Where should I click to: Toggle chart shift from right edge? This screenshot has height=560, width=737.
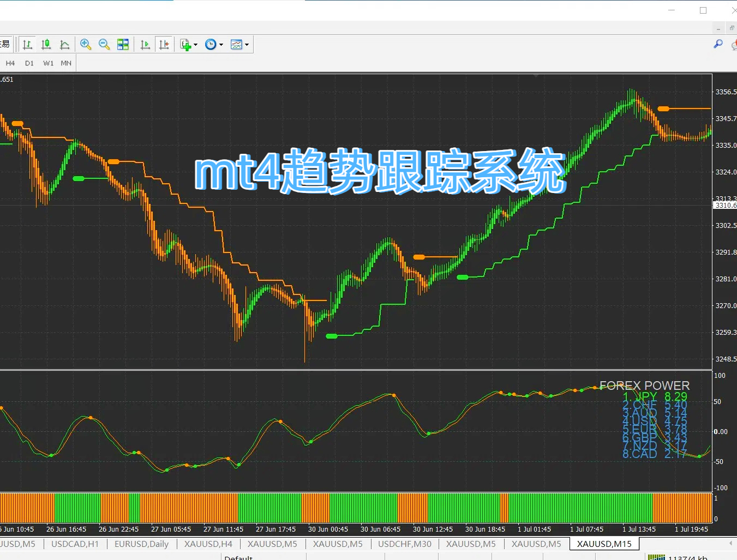pyautogui.click(x=164, y=45)
